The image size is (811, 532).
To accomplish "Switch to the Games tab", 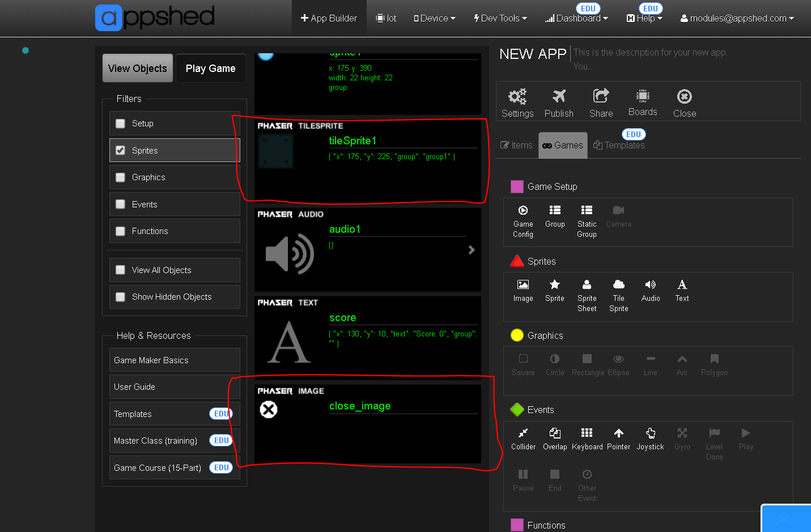I will [563, 145].
